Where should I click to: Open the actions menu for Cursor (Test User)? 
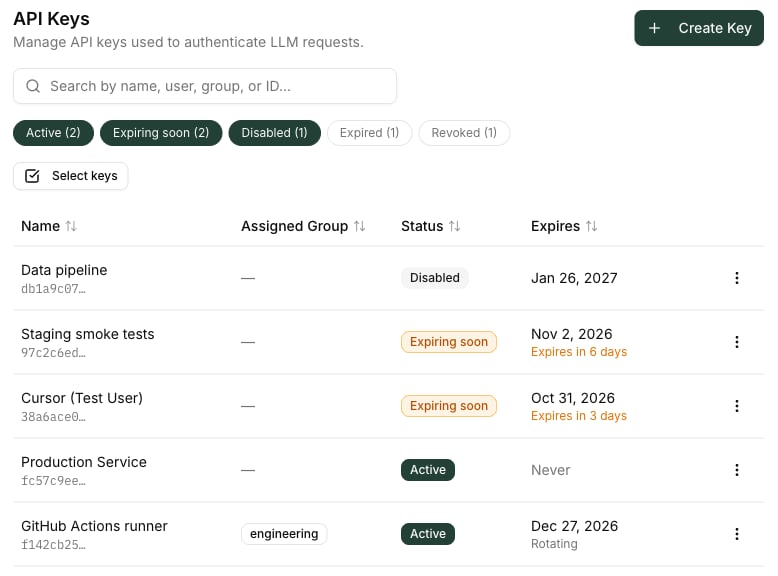click(x=737, y=406)
